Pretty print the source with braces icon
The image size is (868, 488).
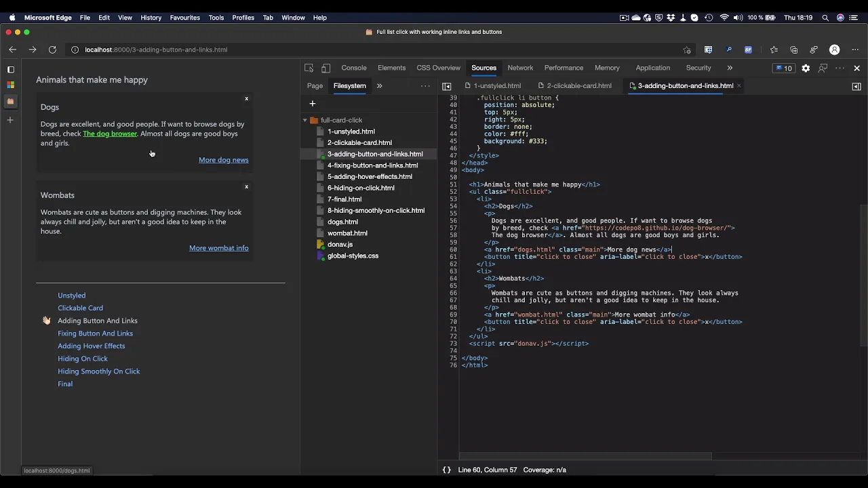click(447, 470)
